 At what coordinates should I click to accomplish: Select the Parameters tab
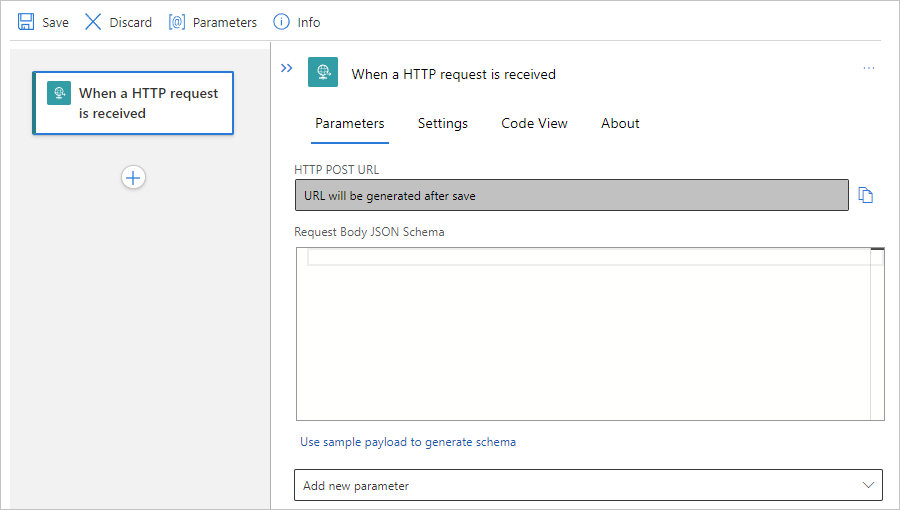click(x=349, y=123)
